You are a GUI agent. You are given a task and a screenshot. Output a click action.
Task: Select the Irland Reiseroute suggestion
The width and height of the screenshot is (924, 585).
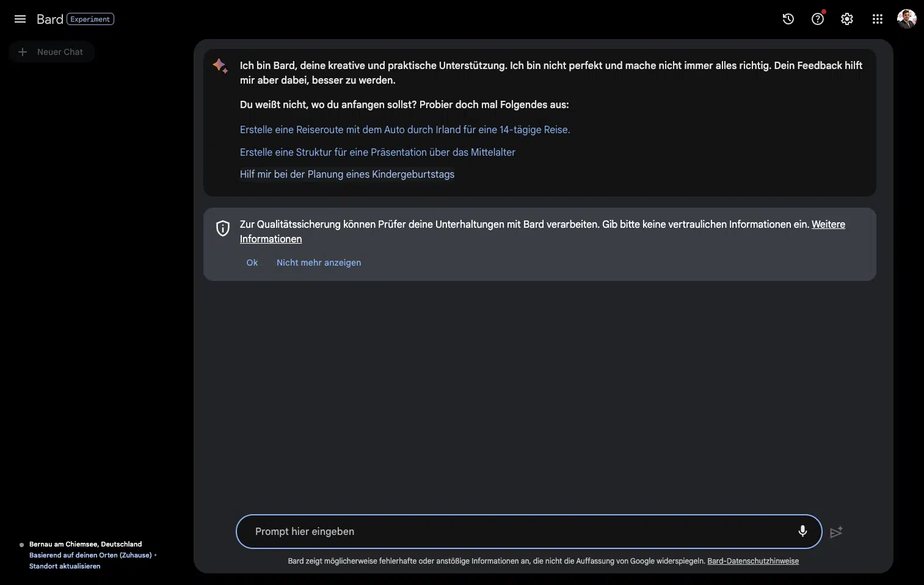pos(404,129)
